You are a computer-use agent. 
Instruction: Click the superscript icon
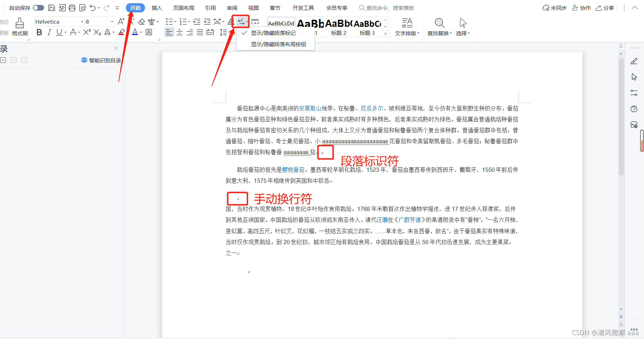coord(86,32)
